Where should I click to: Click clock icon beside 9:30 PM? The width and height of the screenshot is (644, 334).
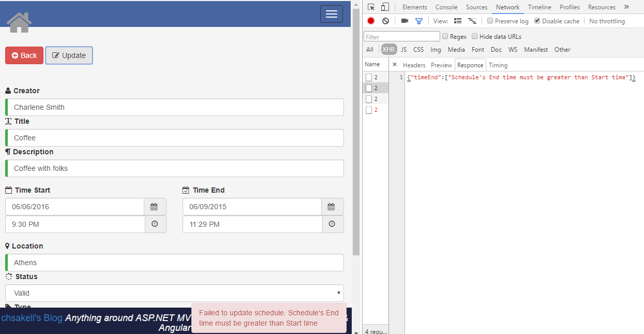pos(155,224)
